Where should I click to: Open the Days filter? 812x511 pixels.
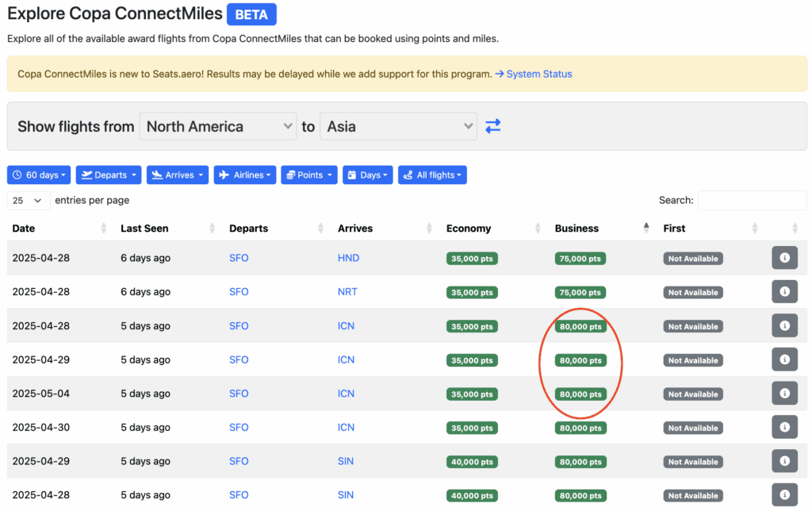[367, 175]
